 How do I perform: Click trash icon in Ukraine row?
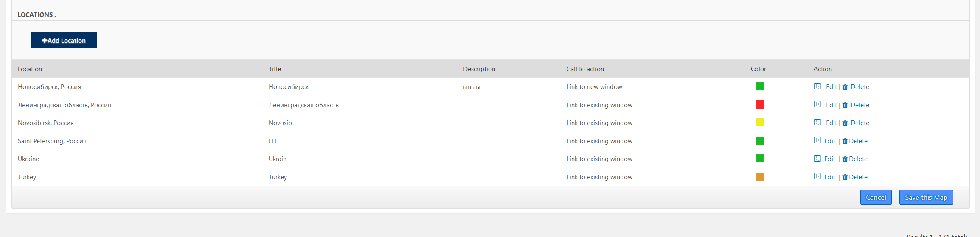tap(845, 159)
